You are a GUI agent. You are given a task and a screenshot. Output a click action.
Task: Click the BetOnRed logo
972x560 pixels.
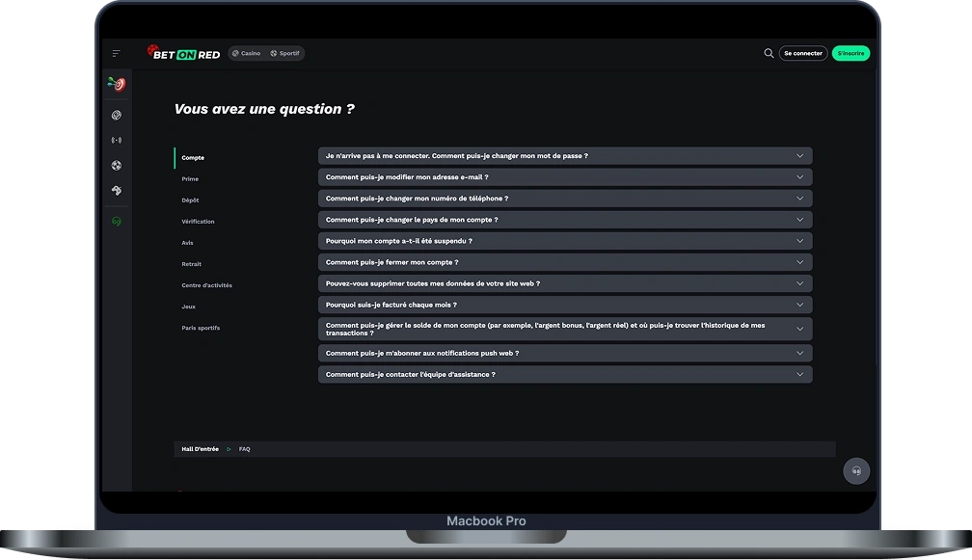pyautogui.click(x=185, y=53)
